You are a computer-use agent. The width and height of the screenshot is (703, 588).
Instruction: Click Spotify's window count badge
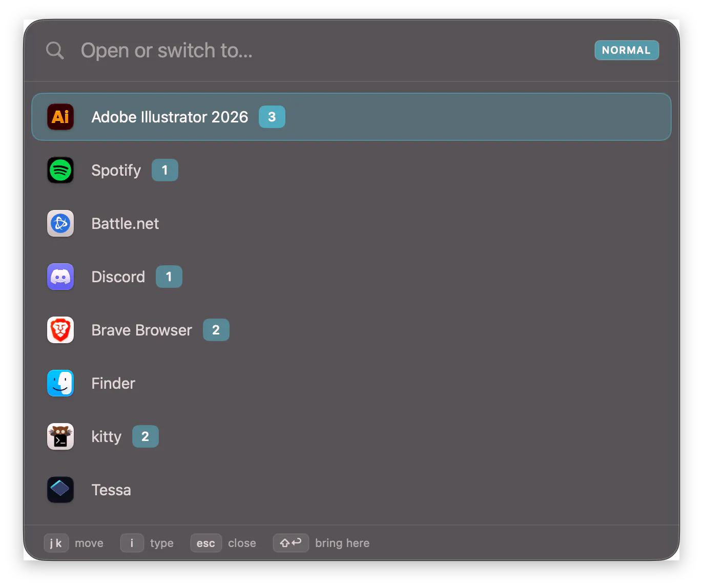coord(165,170)
